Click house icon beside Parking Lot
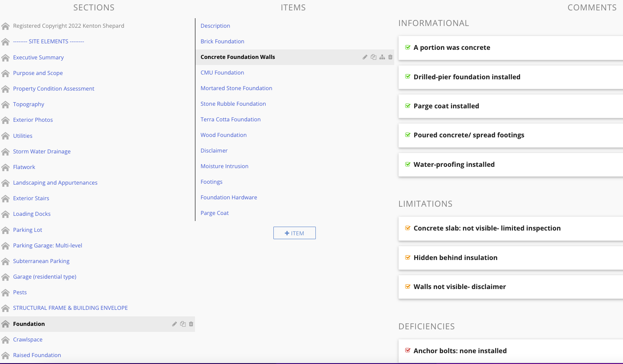623x364 pixels. pos(5,230)
